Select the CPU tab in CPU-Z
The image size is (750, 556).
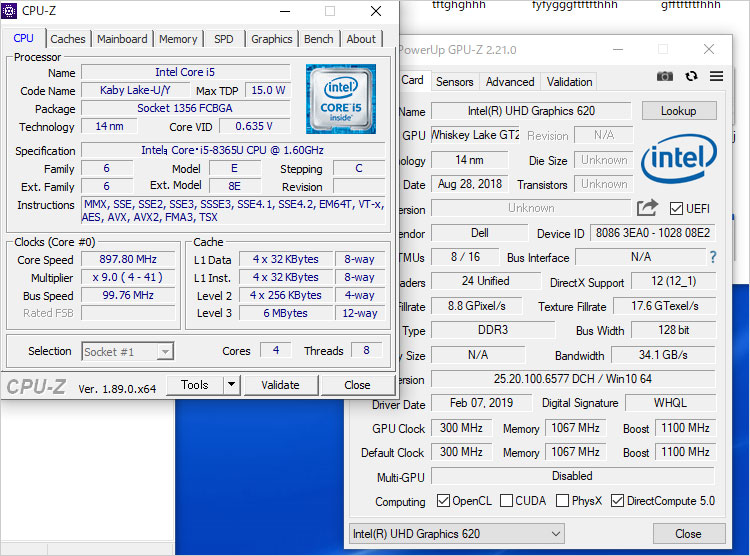(23, 38)
